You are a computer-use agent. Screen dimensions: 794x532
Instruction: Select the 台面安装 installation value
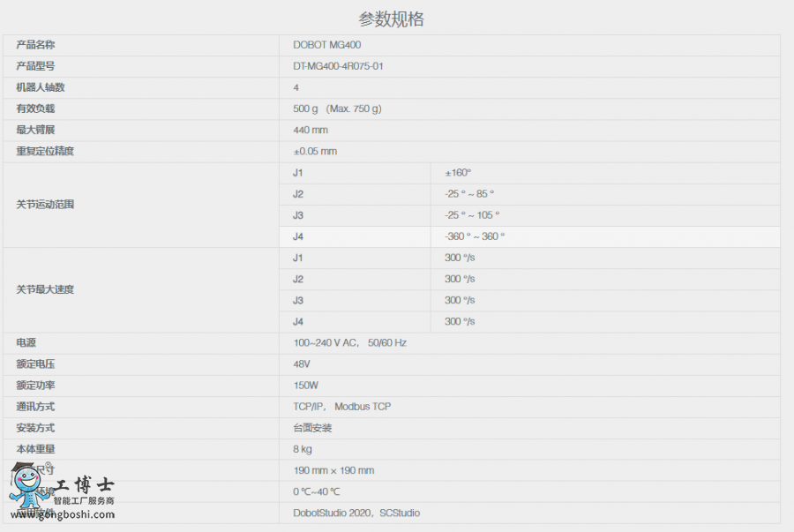pyautogui.click(x=312, y=428)
